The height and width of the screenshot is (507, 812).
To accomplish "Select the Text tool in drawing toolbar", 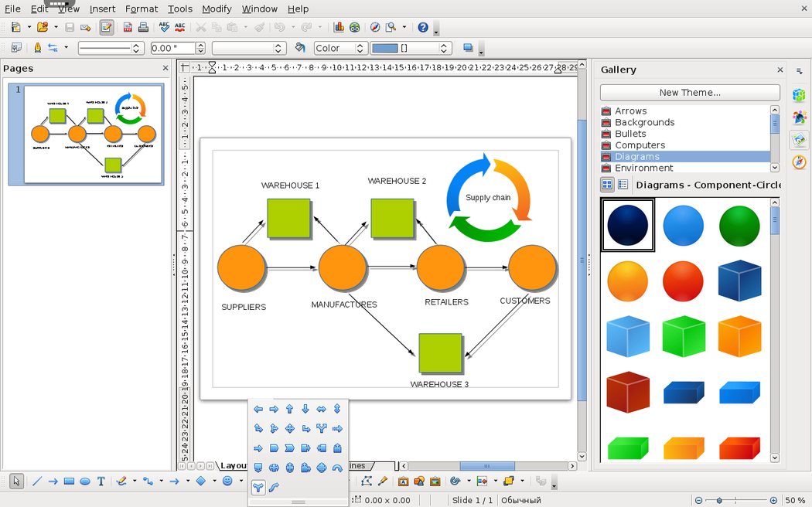I will (101, 481).
